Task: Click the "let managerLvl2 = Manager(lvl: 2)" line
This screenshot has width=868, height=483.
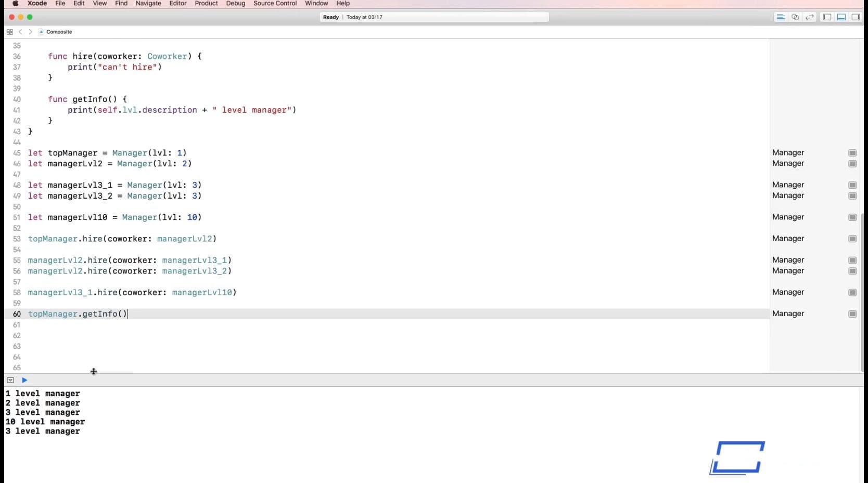Action: (110, 164)
